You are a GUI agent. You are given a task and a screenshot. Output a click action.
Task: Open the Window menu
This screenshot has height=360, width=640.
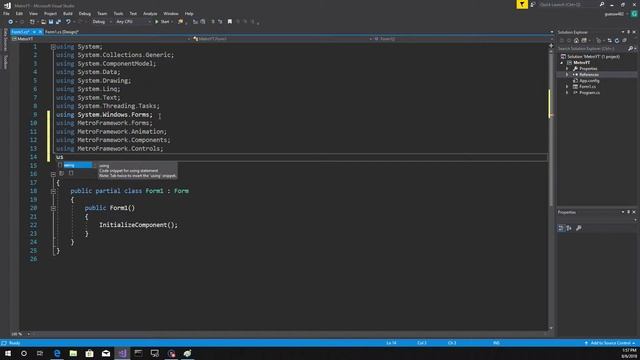171,13
